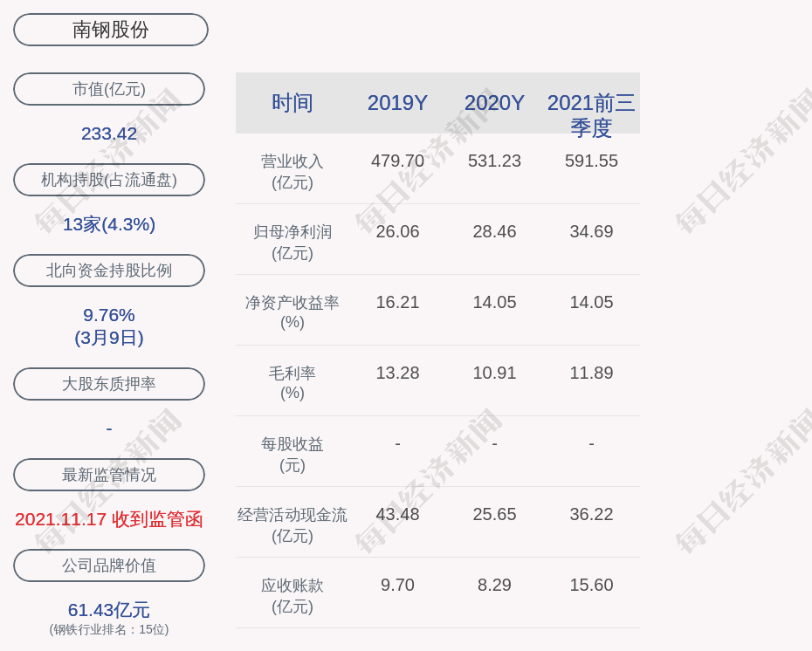The height and width of the screenshot is (651, 812).
Task: Click the 2019 revenue value 479.70
Action: coord(397,161)
